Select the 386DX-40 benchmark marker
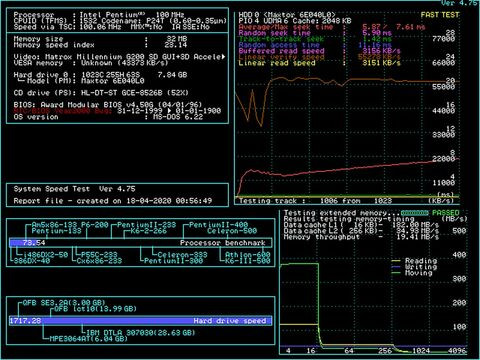This screenshot has height=360, width=480. pos(32,261)
